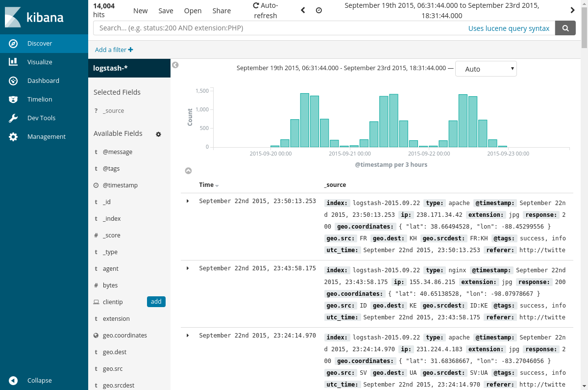Collapse the field list sidebar arrow
This screenshot has height=390, width=588.
point(175,65)
